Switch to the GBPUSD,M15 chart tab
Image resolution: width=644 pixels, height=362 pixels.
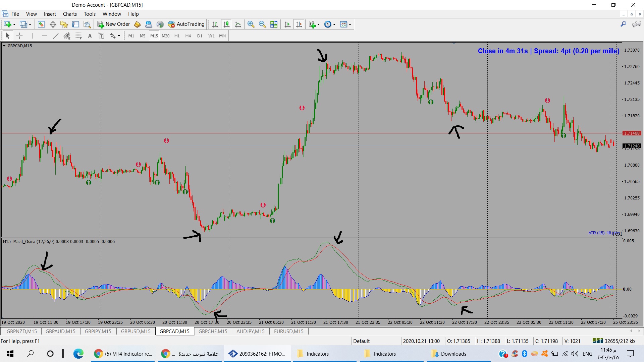click(136, 331)
